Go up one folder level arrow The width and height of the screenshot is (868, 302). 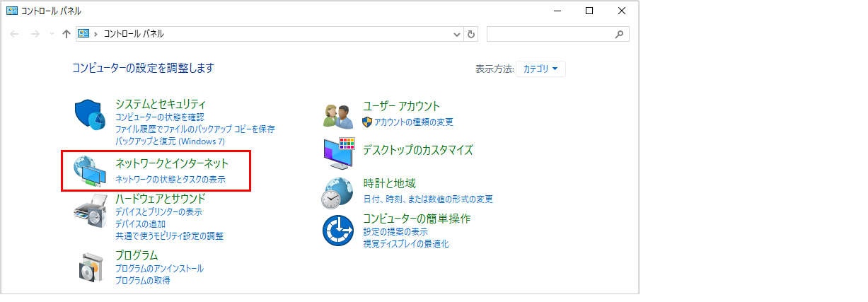66,34
